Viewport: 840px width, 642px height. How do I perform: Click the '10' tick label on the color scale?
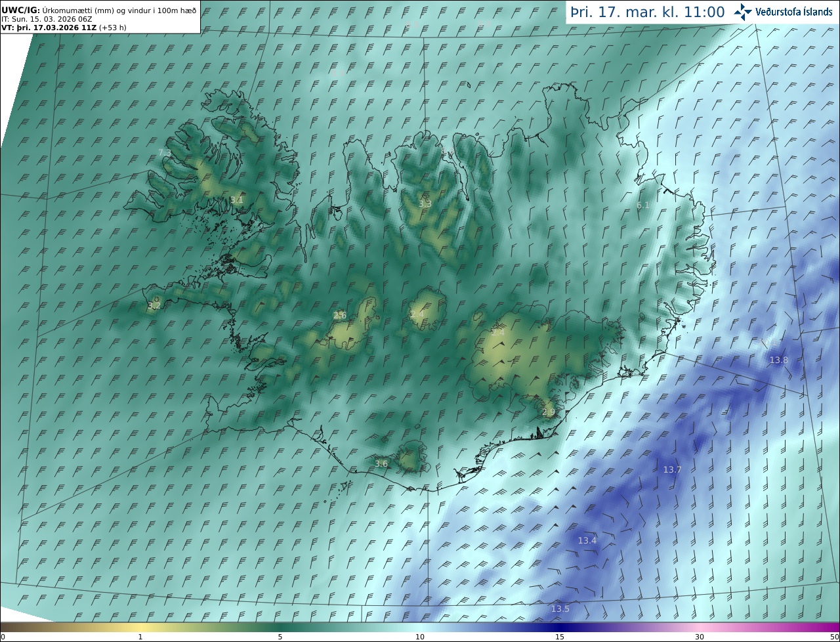(x=420, y=637)
